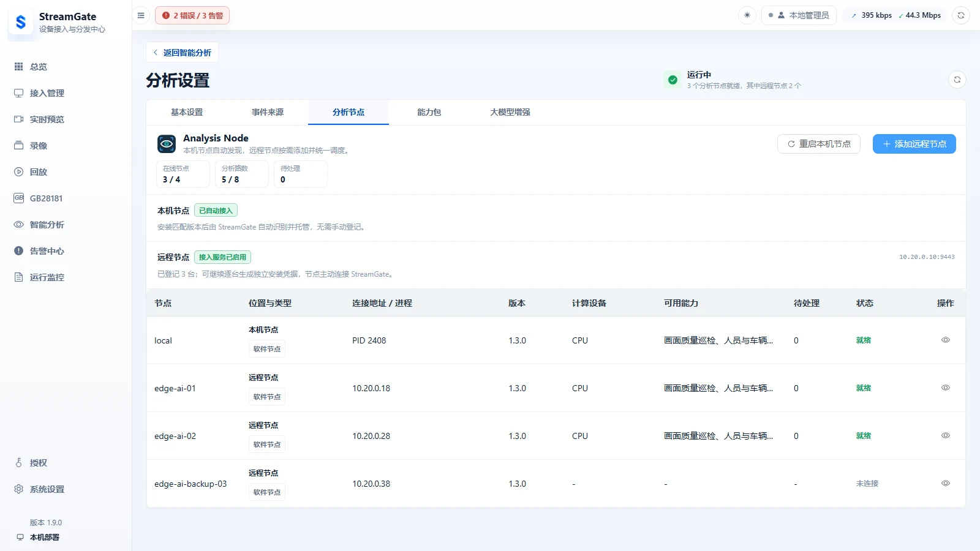Click the top bar refresh icon
The height and width of the screenshot is (551, 980).
pos(961,15)
